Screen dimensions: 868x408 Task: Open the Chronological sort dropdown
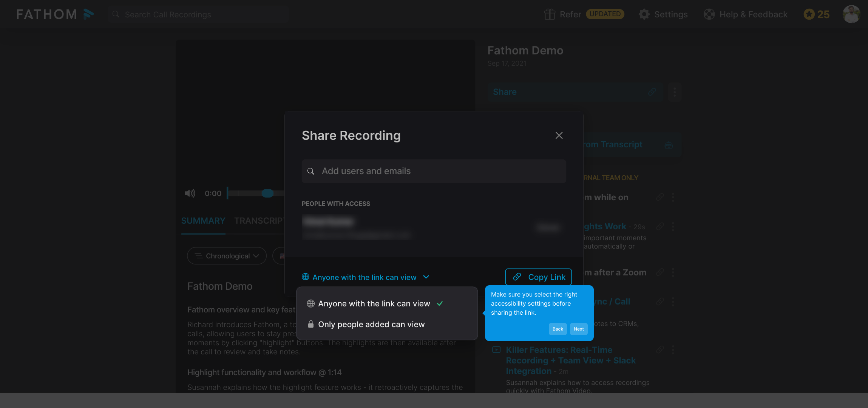pyautogui.click(x=227, y=256)
